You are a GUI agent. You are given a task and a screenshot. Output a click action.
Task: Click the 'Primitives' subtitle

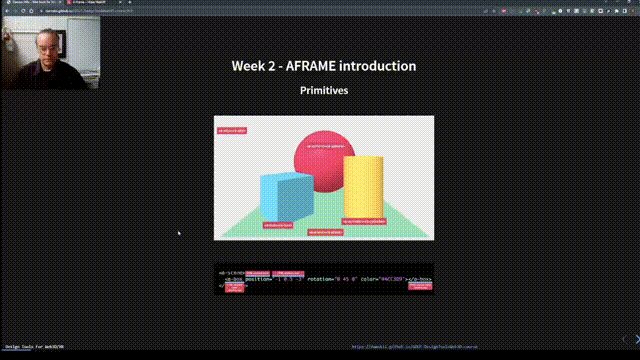click(x=324, y=91)
